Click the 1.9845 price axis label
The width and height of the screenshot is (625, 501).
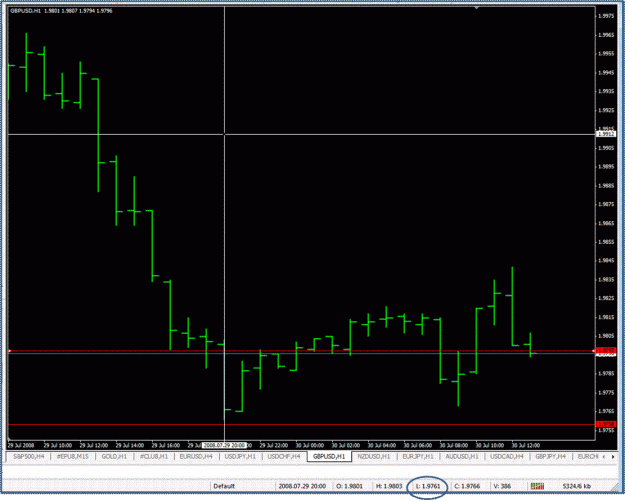click(606, 261)
